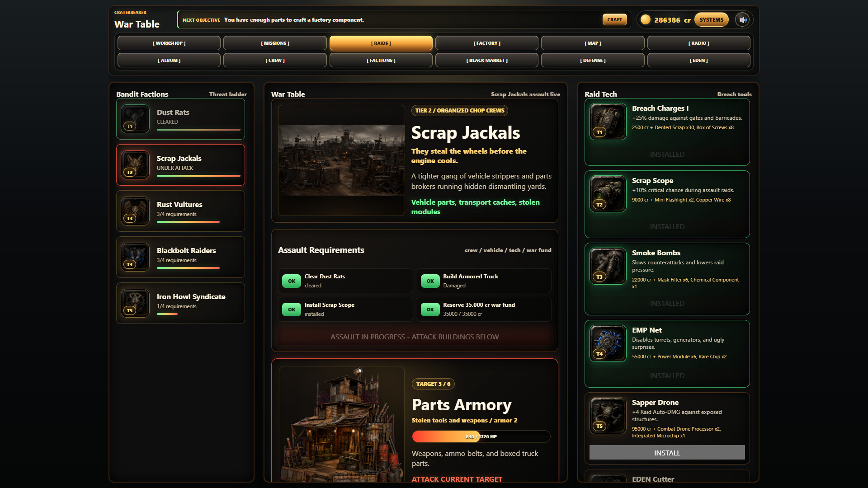Screen dimensions: 868x488
Task: Go to the Black Market tab
Action: click(x=487, y=61)
